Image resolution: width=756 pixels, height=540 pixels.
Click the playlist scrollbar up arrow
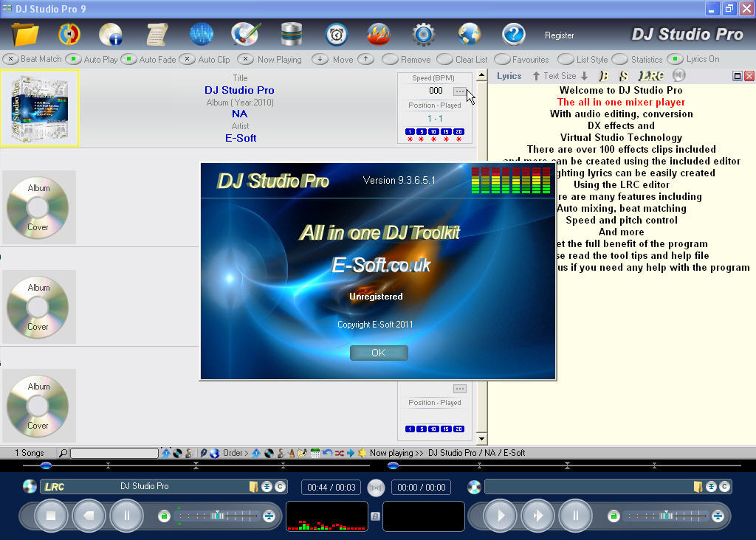[481, 75]
